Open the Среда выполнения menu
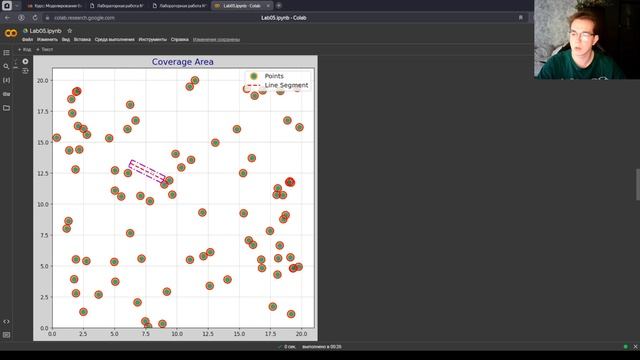 pyautogui.click(x=114, y=40)
